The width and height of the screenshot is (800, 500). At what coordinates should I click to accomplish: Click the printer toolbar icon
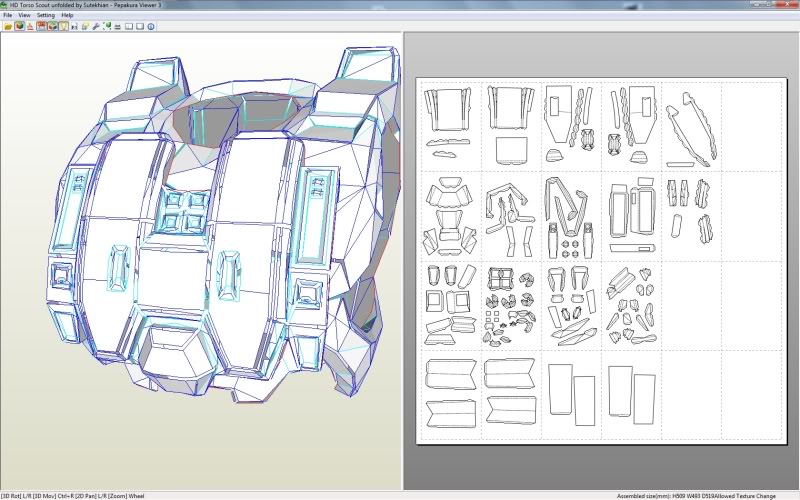pyautogui.click(x=117, y=27)
